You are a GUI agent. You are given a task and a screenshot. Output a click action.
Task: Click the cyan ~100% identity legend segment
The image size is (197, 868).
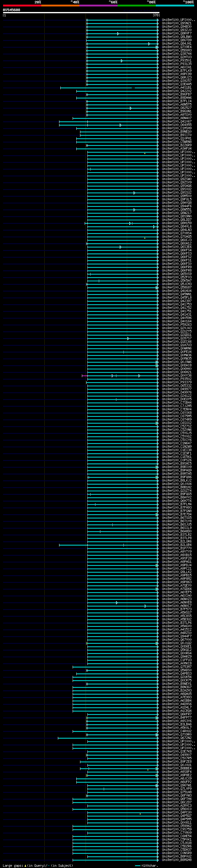click(175, 6)
